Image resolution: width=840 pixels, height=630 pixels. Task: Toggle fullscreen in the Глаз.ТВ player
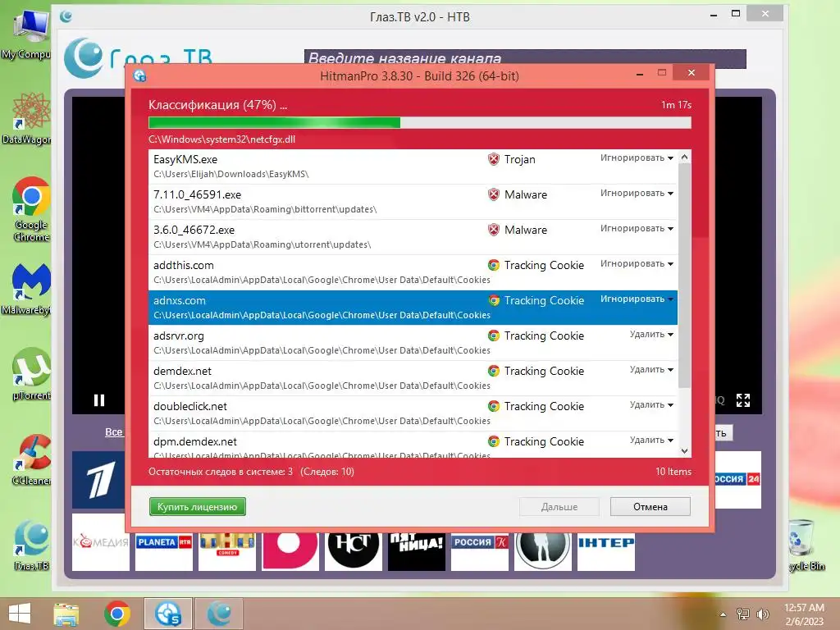click(x=742, y=400)
